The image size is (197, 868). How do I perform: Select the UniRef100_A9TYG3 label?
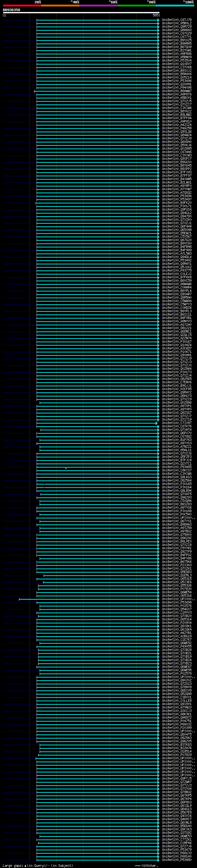(177, 443)
